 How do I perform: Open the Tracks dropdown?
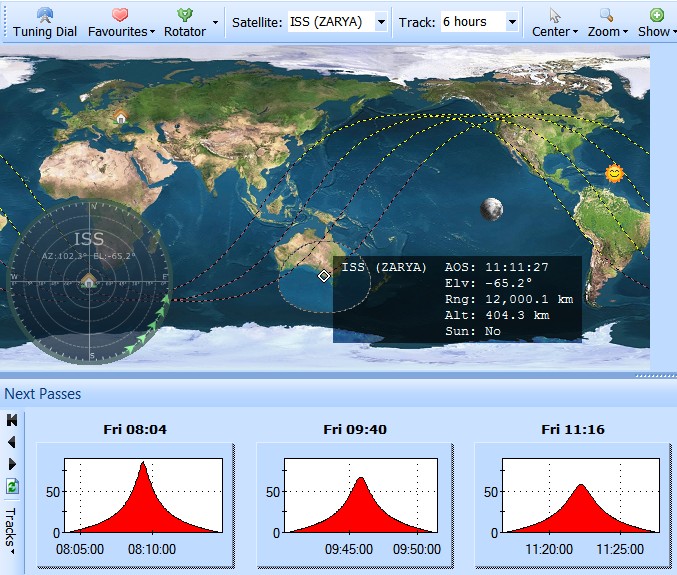tap(11, 531)
